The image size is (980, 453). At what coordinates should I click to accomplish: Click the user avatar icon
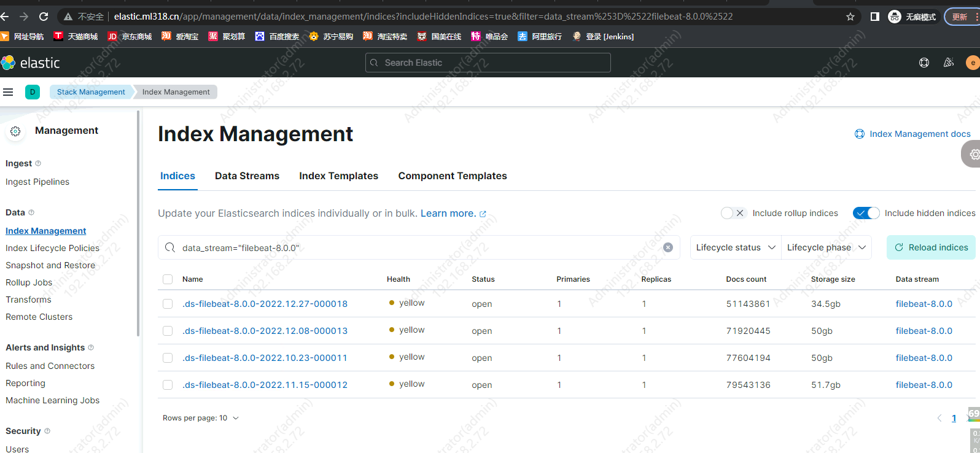tap(972, 63)
